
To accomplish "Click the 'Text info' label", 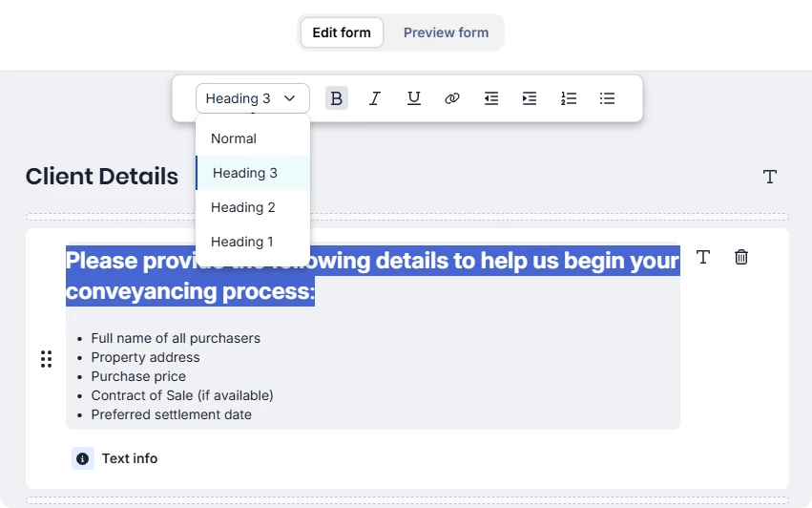I will pyautogui.click(x=130, y=458).
